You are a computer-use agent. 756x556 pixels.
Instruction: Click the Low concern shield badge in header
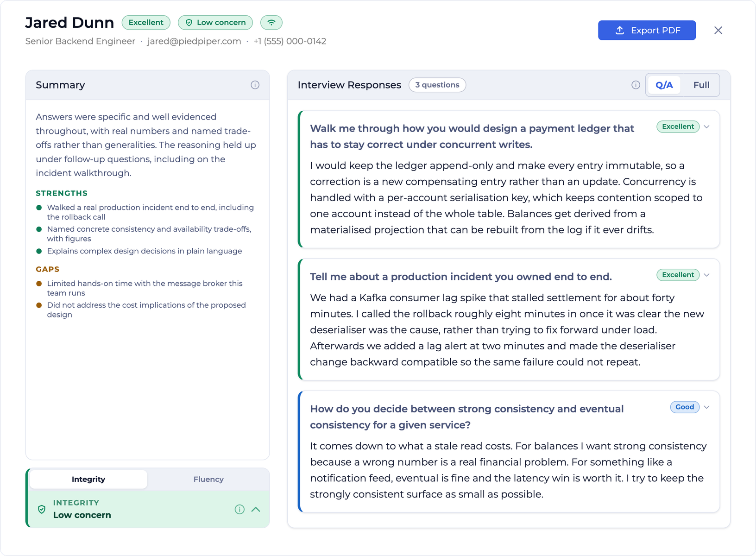(x=215, y=22)
